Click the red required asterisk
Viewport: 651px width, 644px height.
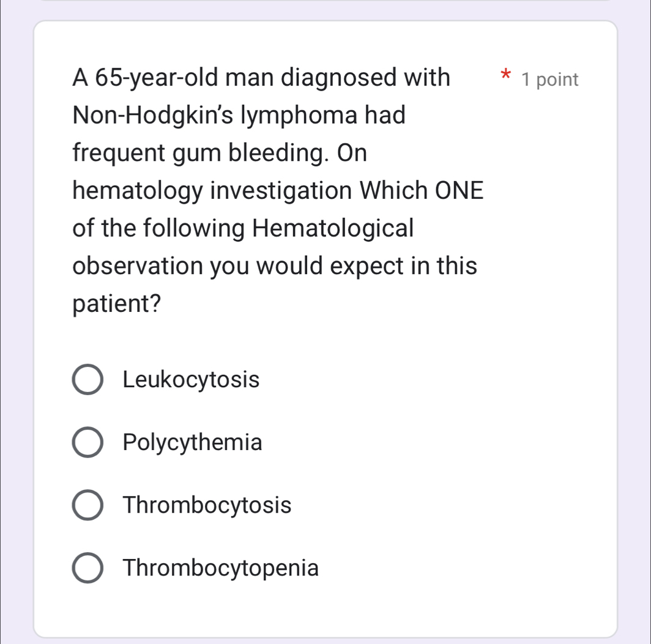pos(505,75)
